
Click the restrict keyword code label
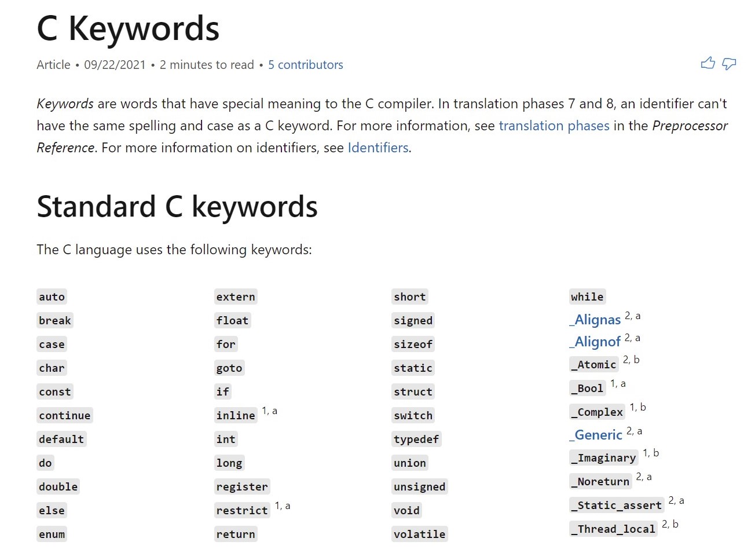241,510
